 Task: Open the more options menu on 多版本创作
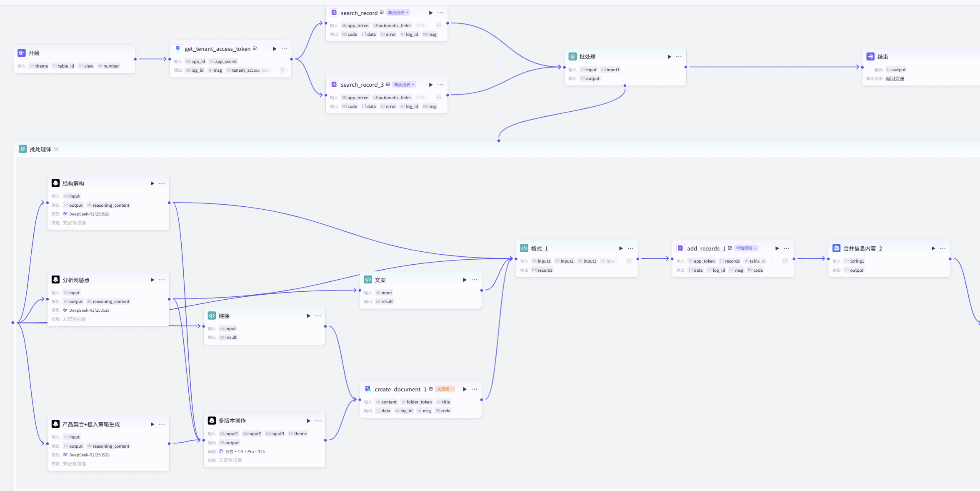[318, 421]
